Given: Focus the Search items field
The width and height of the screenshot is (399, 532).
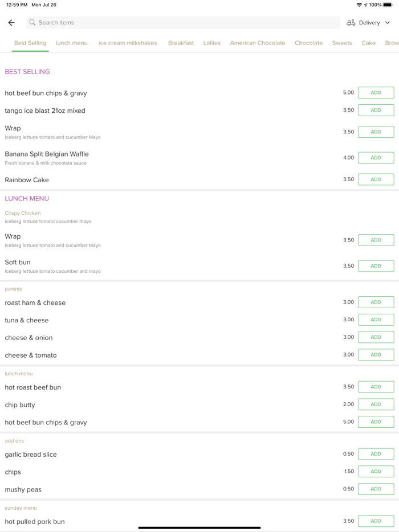Looking at the screenshot, I should (182, 23).
